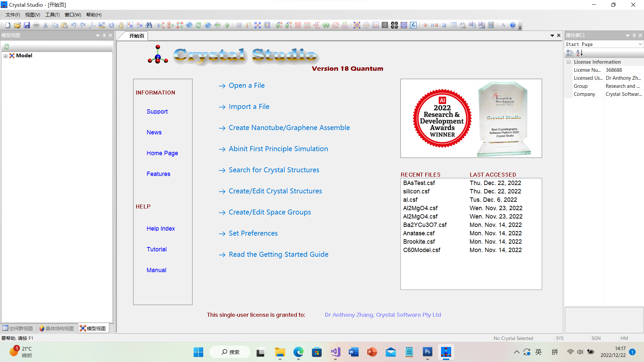Open the 工具(T) menu

click(x=52, y=15)
